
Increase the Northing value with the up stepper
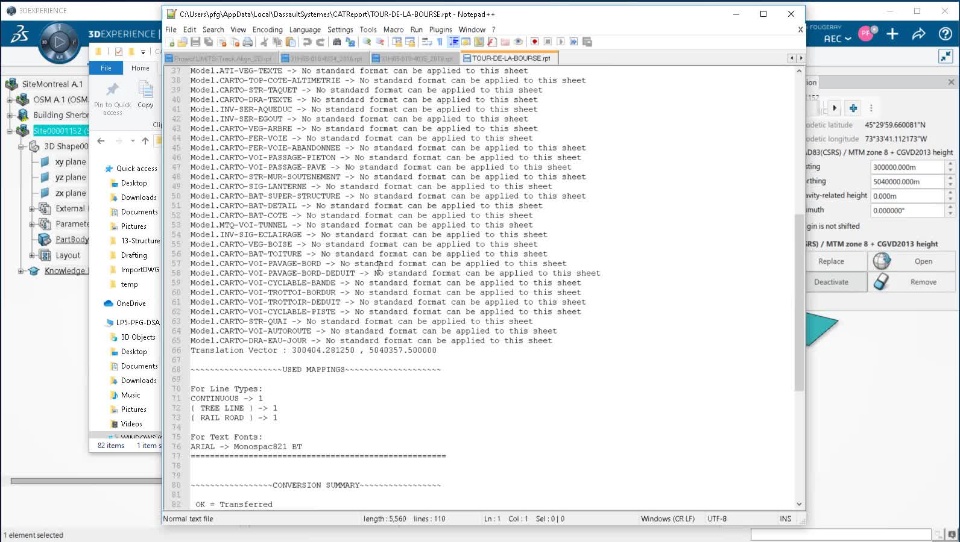pyautogui.click(x=950, y=178)
